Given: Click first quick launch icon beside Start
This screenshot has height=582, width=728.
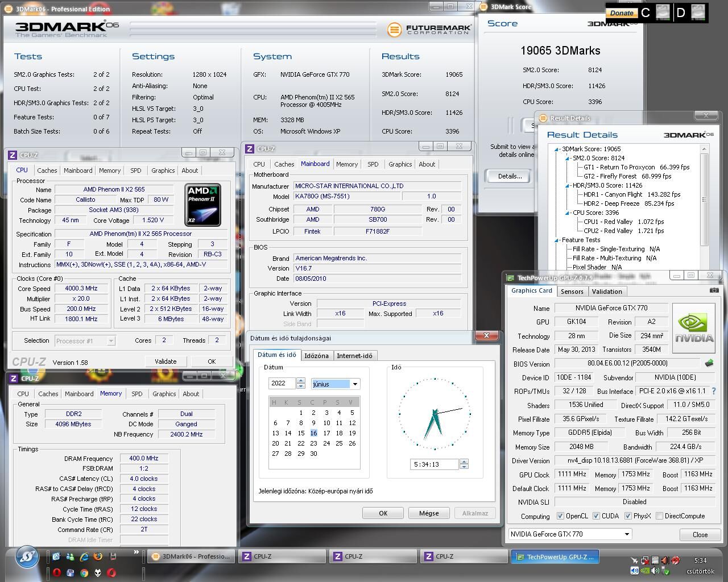Looking at the screenshot, I should [56, 556].
